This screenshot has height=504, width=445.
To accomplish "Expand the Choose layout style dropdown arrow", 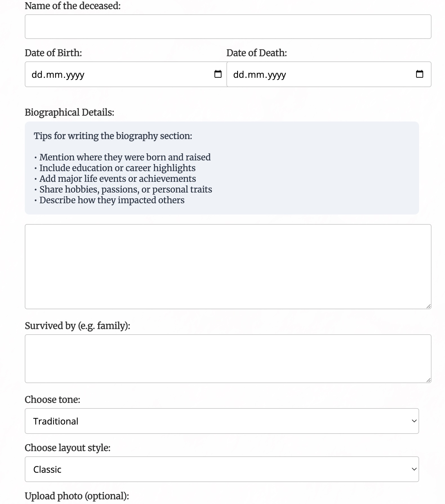I will (414, 469).
